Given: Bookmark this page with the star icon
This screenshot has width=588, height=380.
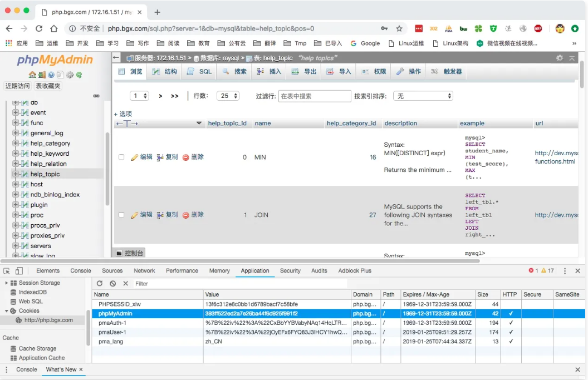Looking at the screenshot, I should 399,28.
